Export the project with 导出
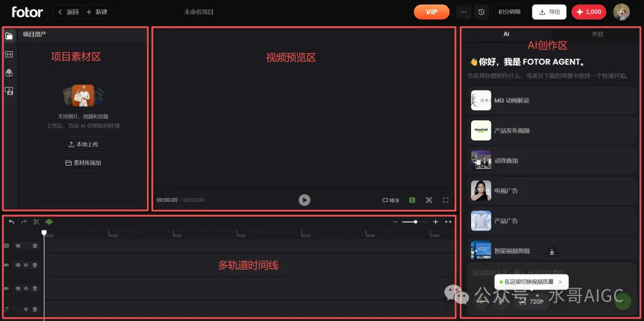644x321 pixels. [x=549, y=12]
